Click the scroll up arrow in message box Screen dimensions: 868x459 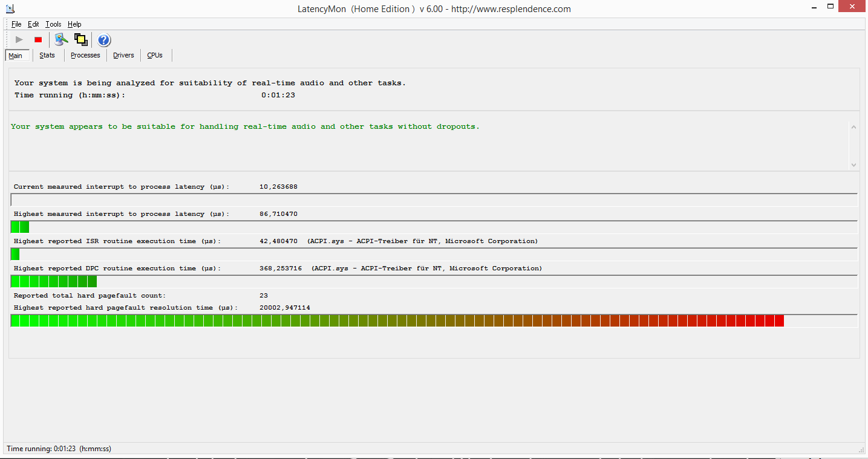[x=853, y=127]
